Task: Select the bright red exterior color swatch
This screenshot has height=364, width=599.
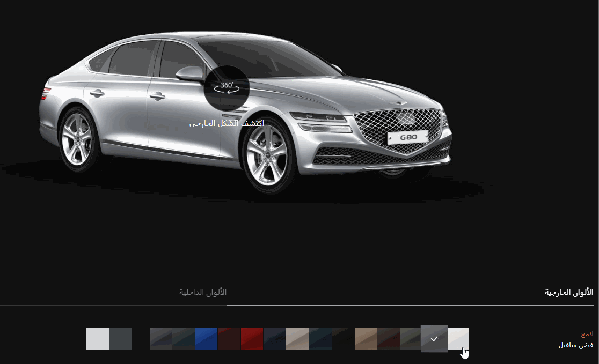Action: [x=251, y=338]
